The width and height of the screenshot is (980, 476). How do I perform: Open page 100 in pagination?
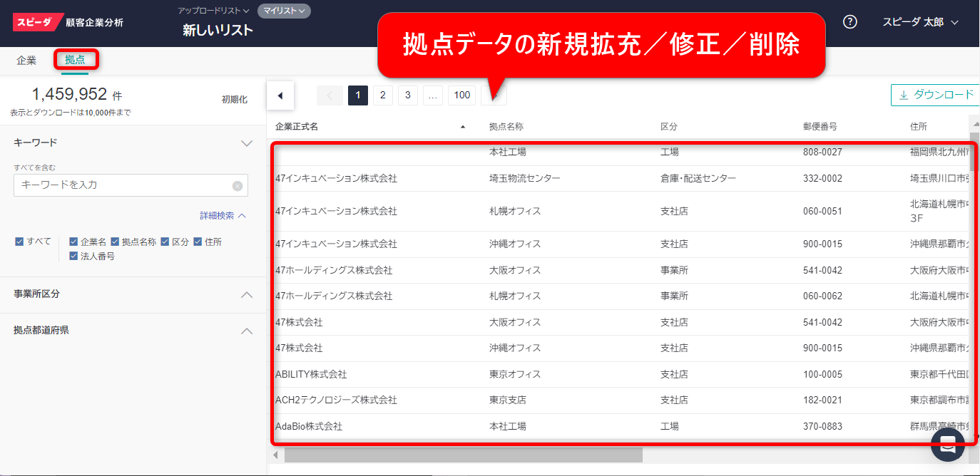pos(461,94)
